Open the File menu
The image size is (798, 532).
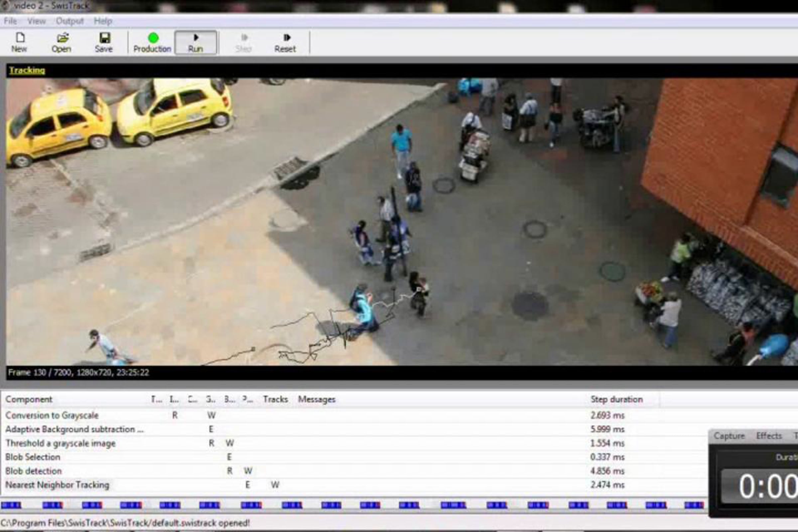10,21
